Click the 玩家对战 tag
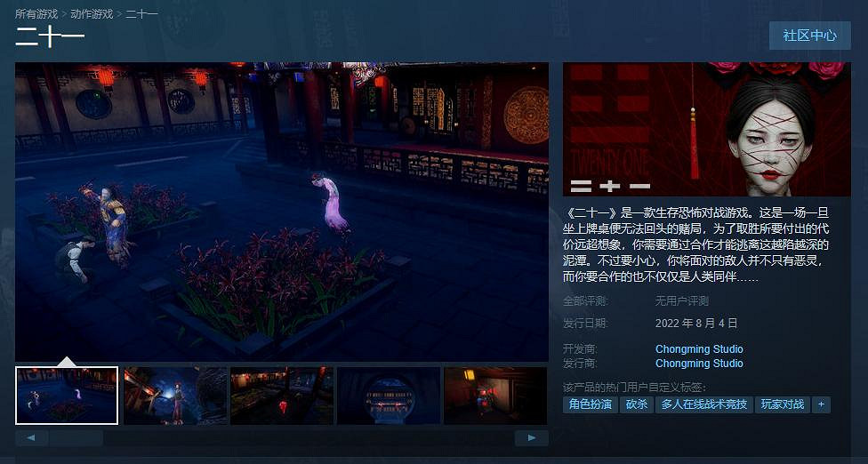The width and height of the screenshot is (868, 464). coord(783,404)
